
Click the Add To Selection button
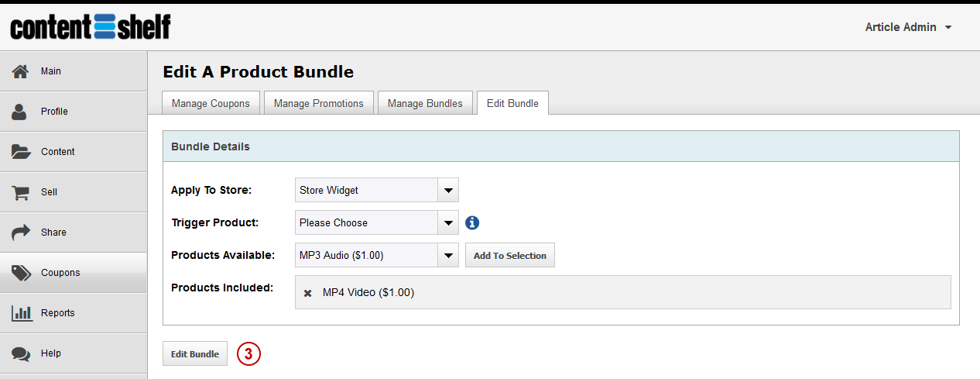click(x=510, y=255)
